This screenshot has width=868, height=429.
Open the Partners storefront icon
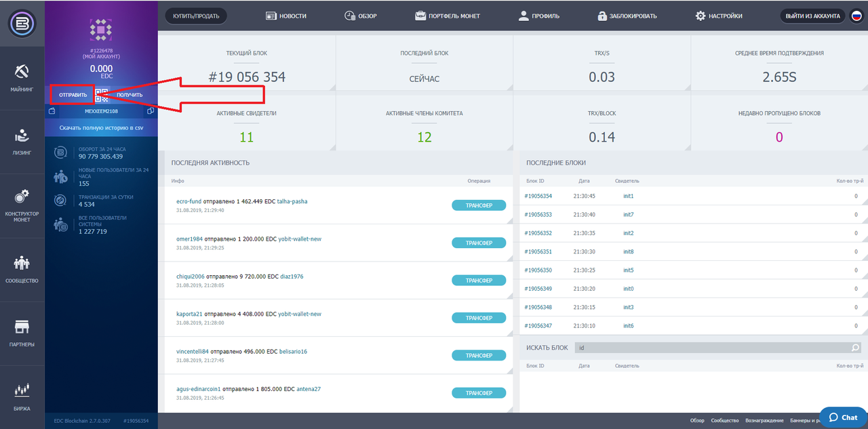pyautogui.click(x=22, y=327)
